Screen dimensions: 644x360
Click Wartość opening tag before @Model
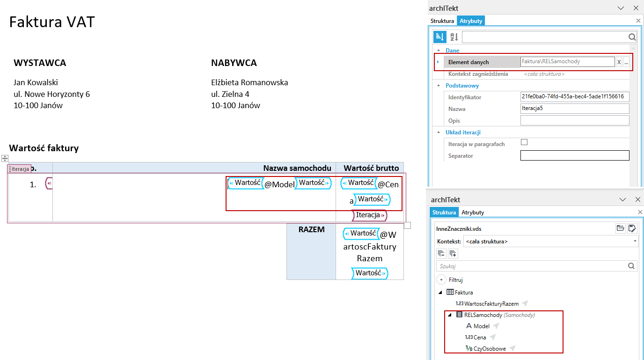coord(245,183)
